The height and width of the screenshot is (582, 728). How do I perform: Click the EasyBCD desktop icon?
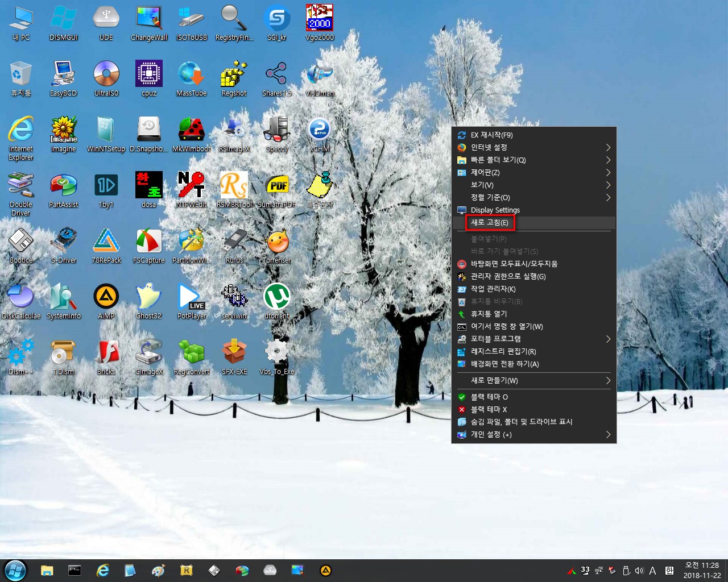coord(63,78)
